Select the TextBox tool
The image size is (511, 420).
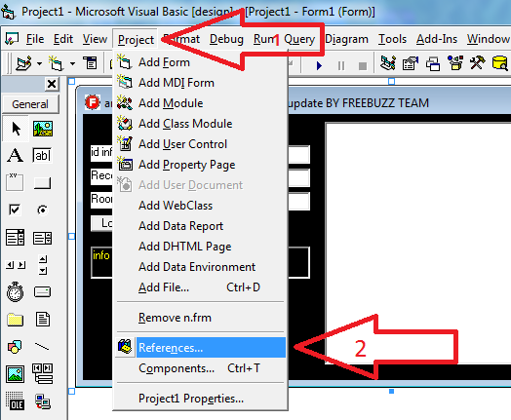[x=43, y=155]
